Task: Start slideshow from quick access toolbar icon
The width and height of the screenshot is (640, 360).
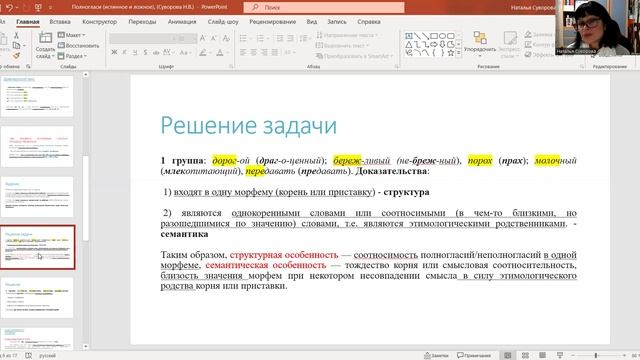Action: (38, 7)
